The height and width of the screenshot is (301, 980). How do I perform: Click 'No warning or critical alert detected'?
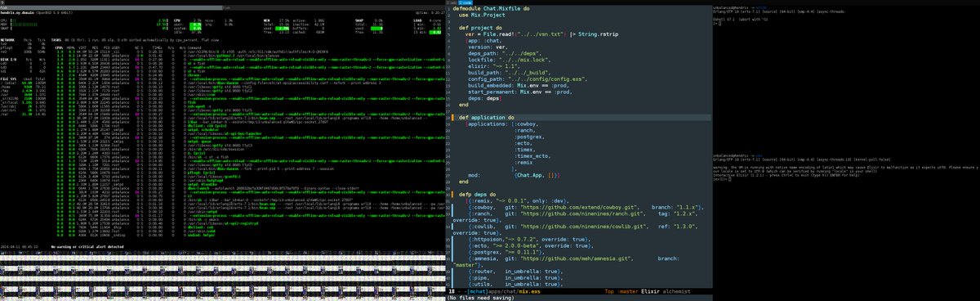(x=88, y=246)
